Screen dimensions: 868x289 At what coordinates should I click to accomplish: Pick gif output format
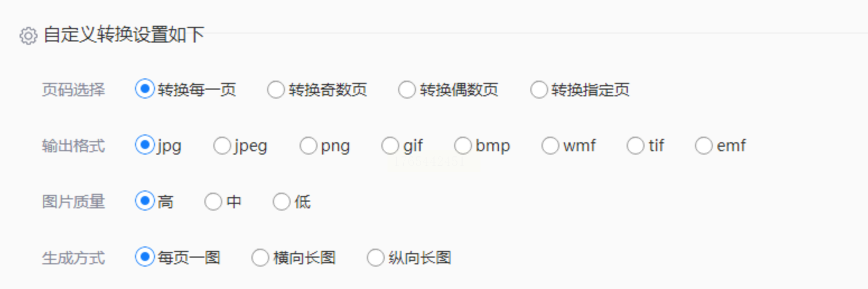pyautogui.click(x=390, y=146)
